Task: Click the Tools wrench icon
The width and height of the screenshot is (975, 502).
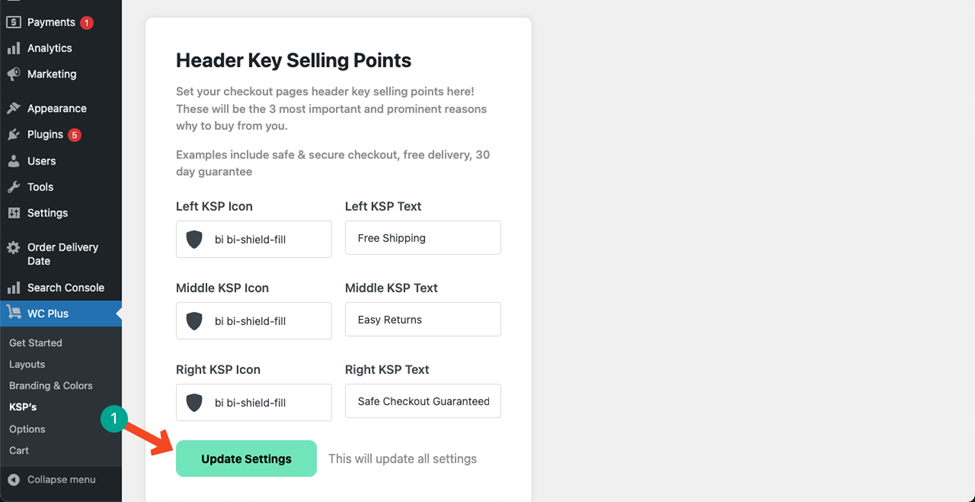Action: click(x=14, y=187)
